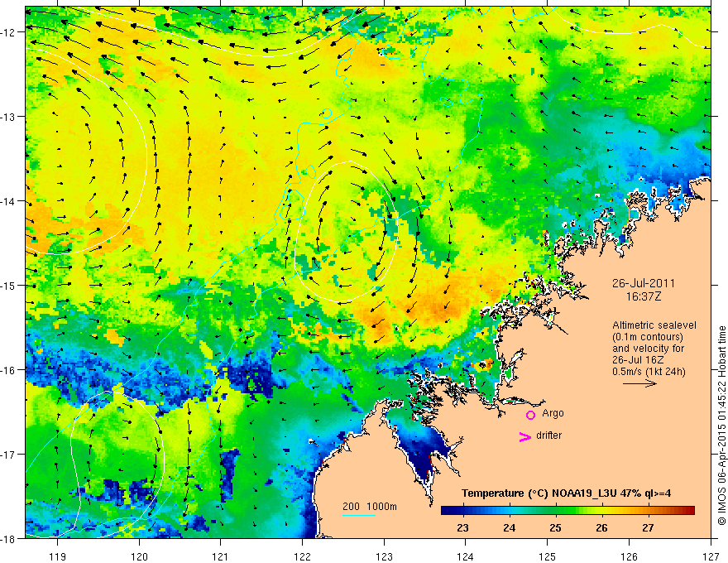Image resolution: width=728 pixels, height=563 pixels.
Task: Click the magenta drifter arrowhead legend symbol
Action: point(525,436)
